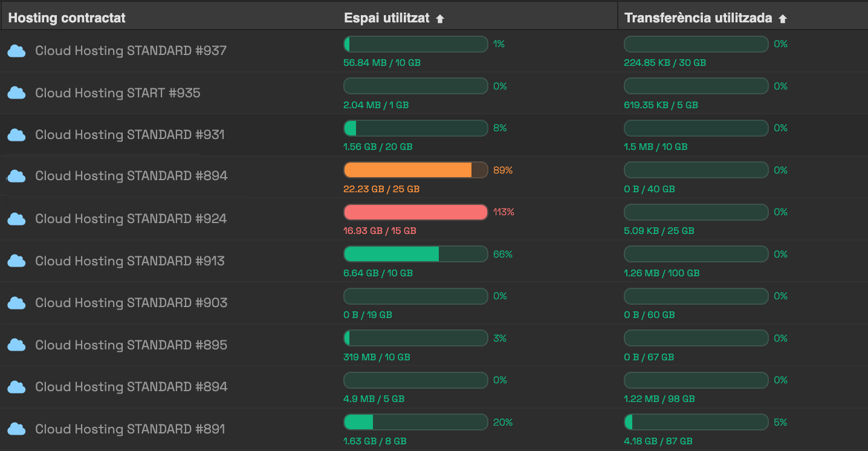Open Cloud Hosting START #935

[x=118, y=93]
